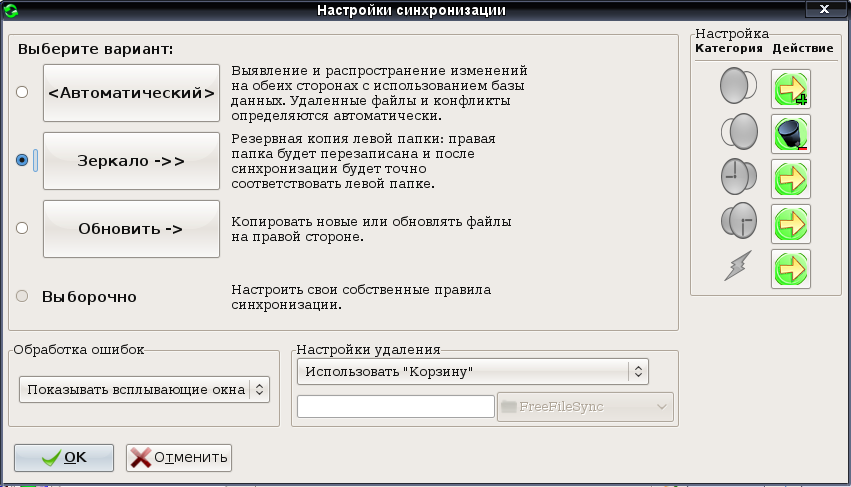This screenshot has width=851, height=487.
Task: Click the deletion folder path input field
Action: (396, 407)
